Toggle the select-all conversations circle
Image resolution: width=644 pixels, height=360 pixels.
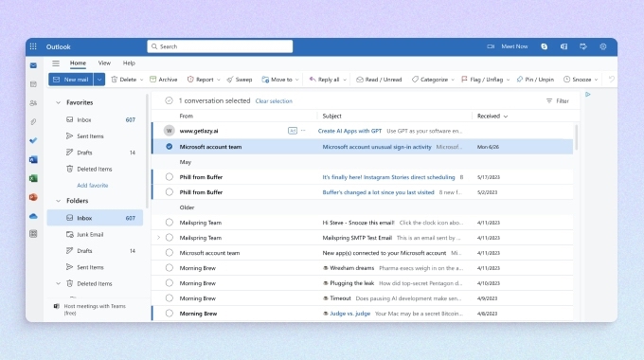(169, 100)
